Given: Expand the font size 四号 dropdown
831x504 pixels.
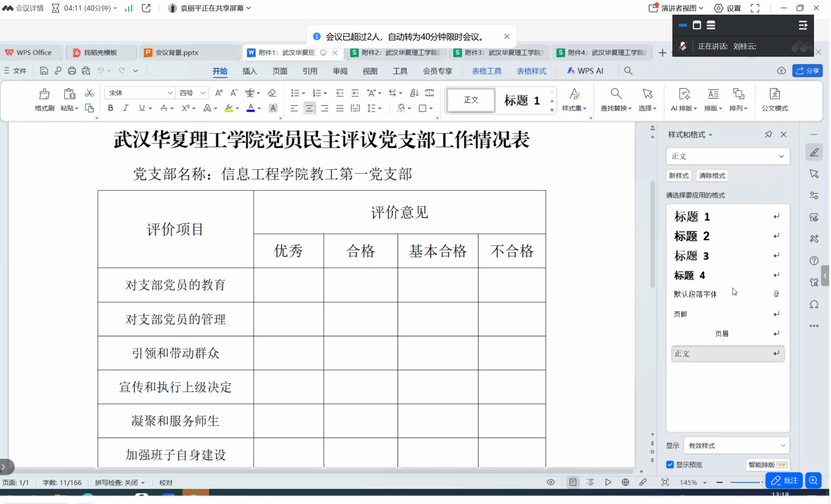Looking at the screenshot, I should point(202,93).
